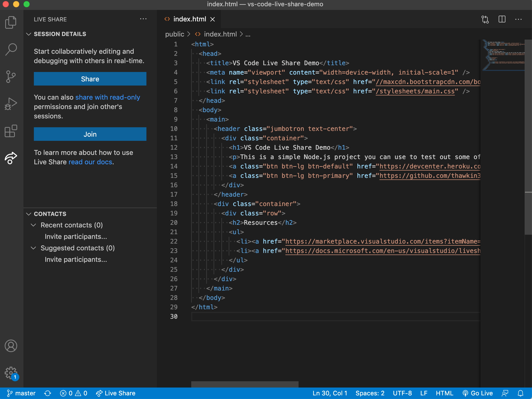532x399 pixels.
Task: Open the read our docs link
Action: 90,162
